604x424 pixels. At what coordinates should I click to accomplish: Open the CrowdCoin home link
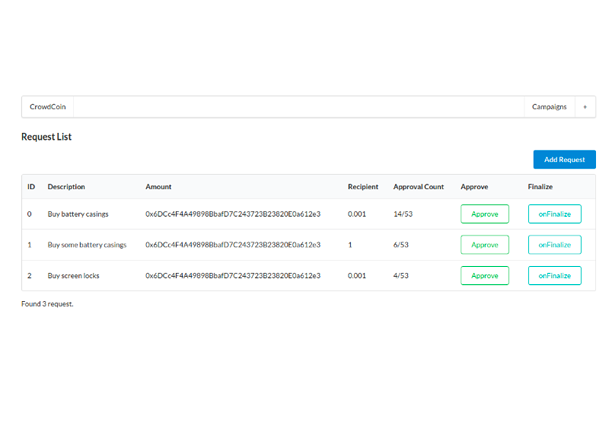48,107
